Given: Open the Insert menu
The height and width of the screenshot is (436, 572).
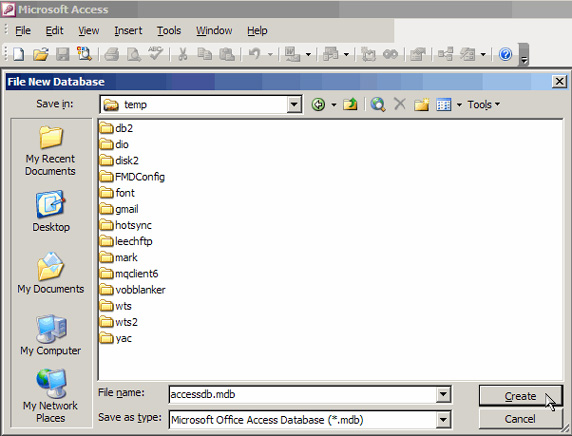Looking at the screenshot, I should 128,31.
